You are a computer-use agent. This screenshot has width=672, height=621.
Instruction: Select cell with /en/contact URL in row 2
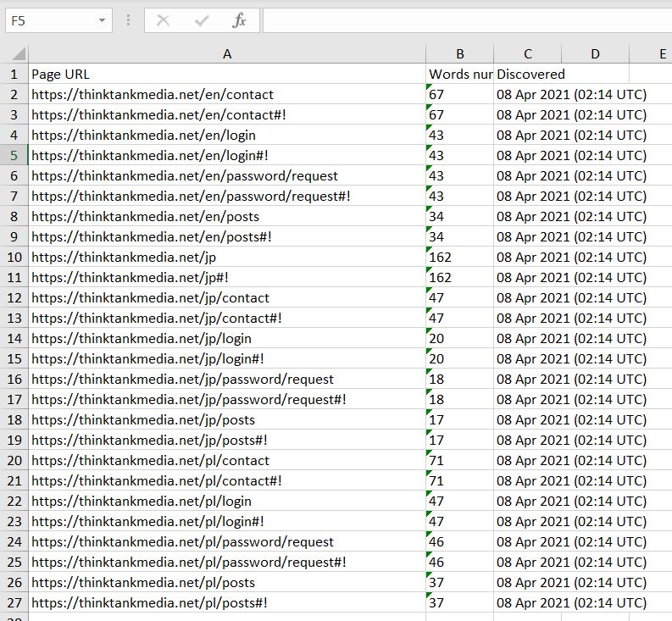pyautogui.click(x=227, y=94)
